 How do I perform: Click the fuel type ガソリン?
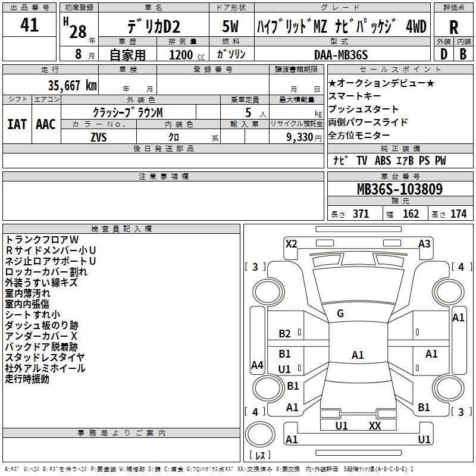231,54
